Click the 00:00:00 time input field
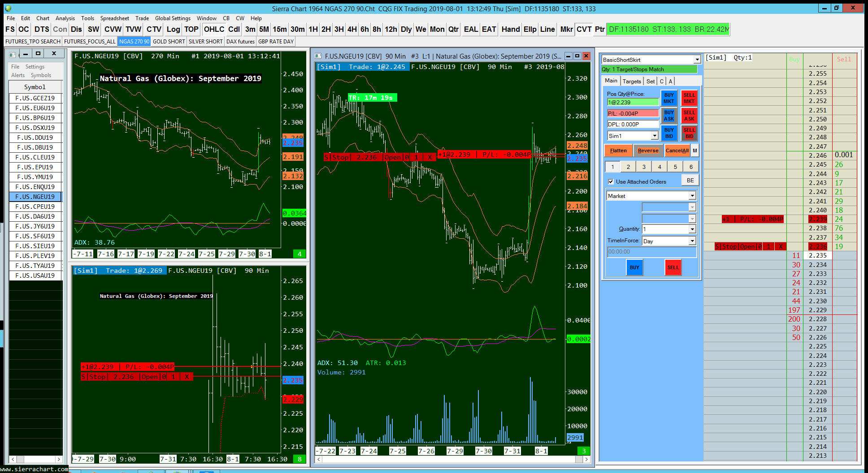This screenshot has width=868, height=473. click(x=651, y=252)
